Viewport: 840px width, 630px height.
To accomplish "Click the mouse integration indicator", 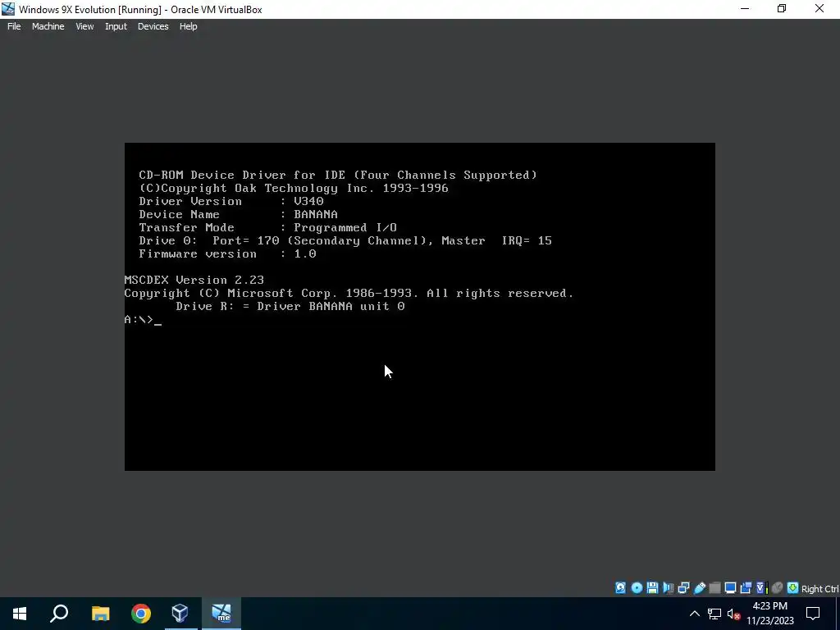I will click(x=778, y=588).
